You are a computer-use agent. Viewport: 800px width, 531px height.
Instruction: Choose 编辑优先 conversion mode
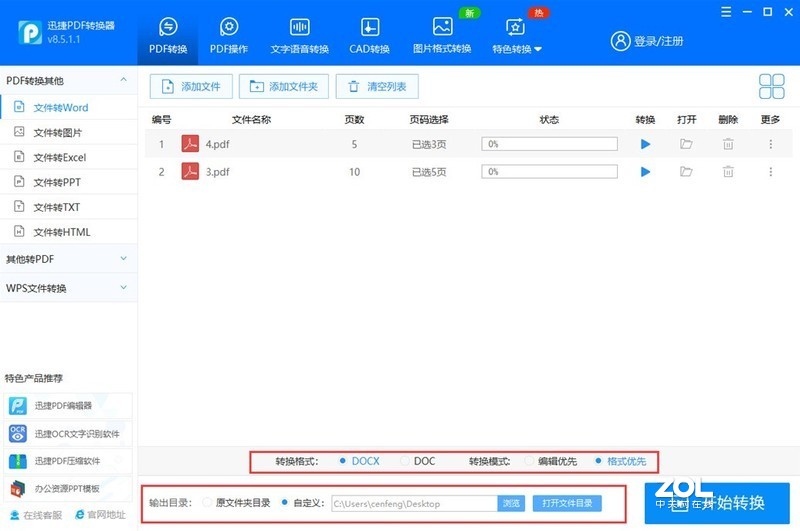(x=530, y=461)
